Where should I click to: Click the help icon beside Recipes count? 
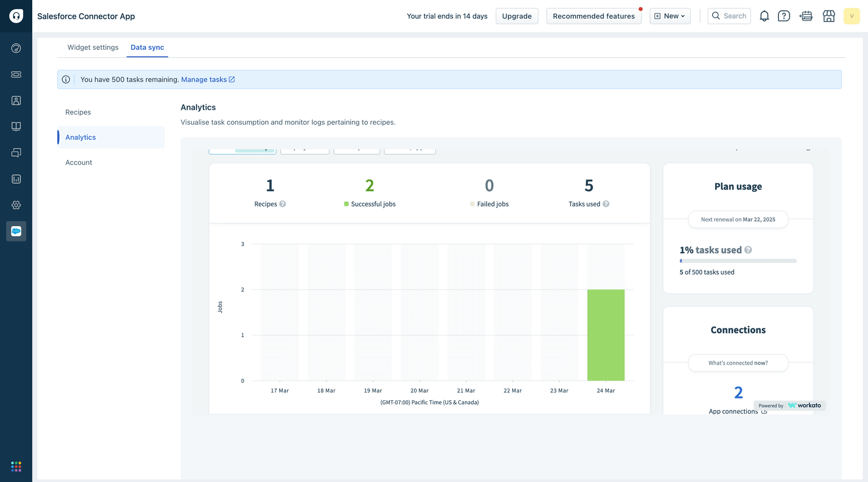[283, 204]
